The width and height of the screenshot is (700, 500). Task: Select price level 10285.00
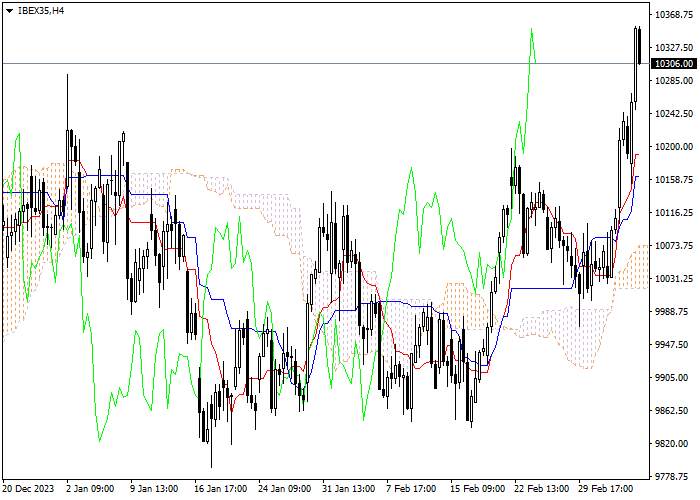tap(674, 80)
